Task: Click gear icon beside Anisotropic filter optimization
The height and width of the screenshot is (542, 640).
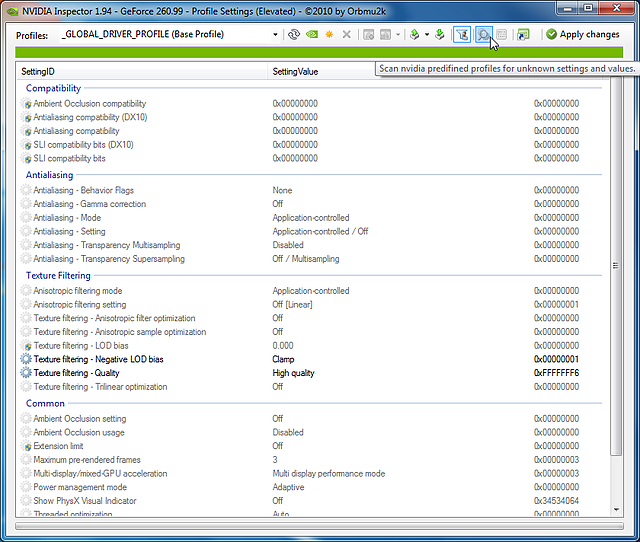Action: pos(26,318)
